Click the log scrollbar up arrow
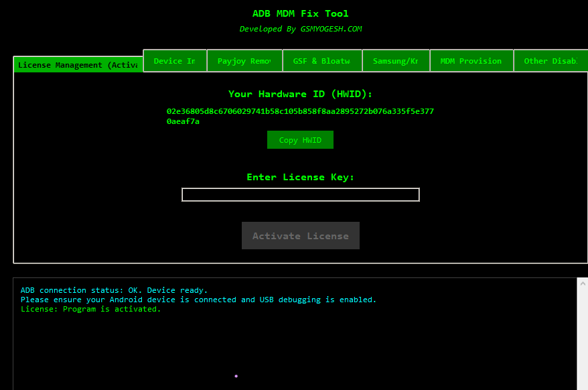Viewport: 588px width, 390px height. (582, 283)
